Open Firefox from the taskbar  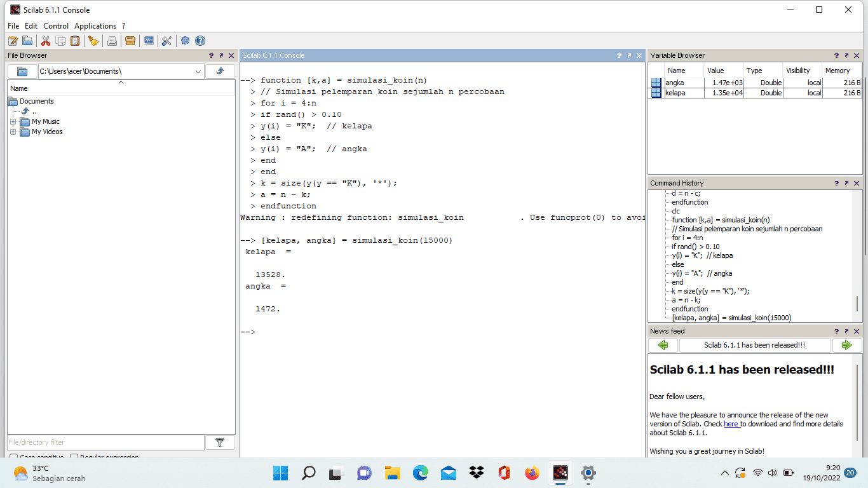tap(532, 473)
